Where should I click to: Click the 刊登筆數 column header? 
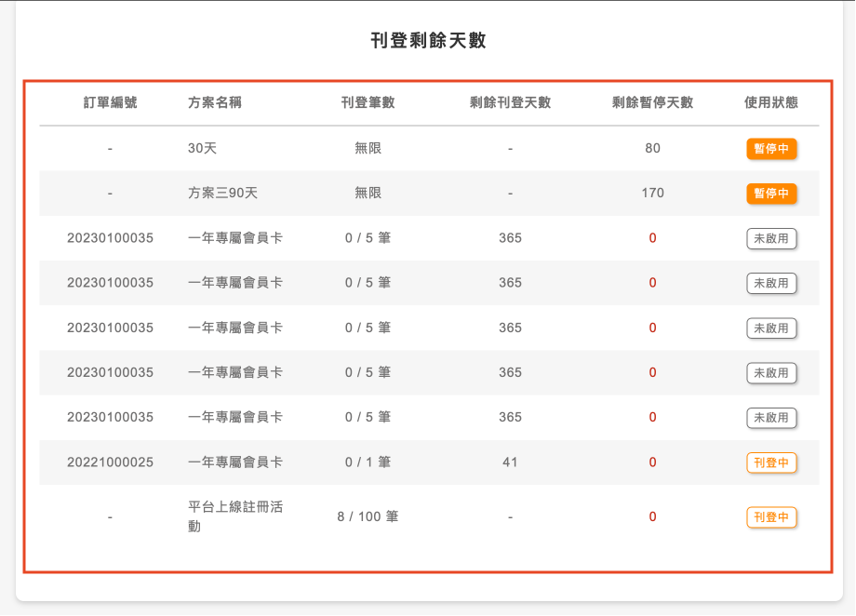[368, 102]
